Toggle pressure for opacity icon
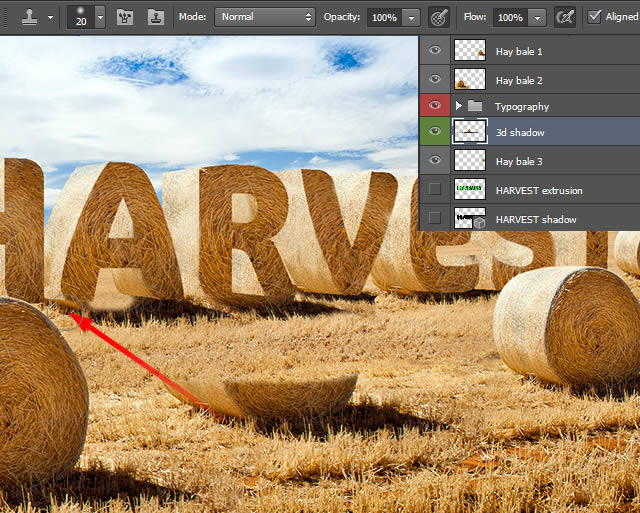640x513 pixels. pyautogui.click(x=439, y=18)
